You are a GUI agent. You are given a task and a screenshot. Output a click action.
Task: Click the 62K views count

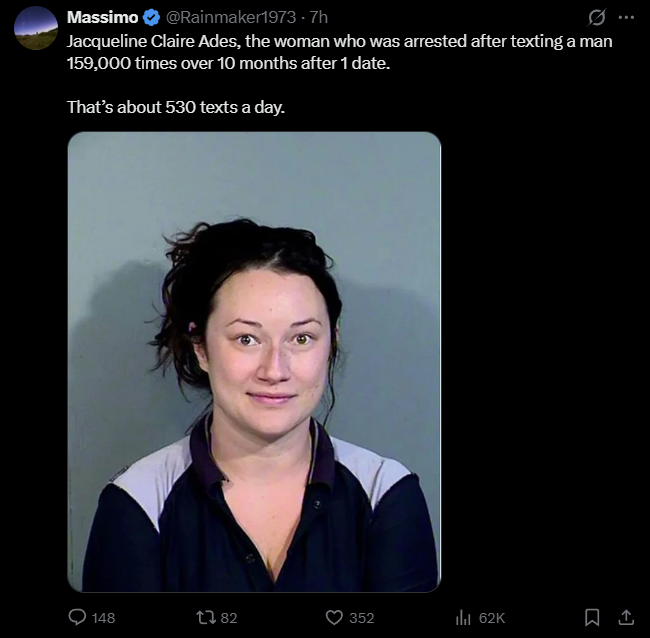(492, 618)
